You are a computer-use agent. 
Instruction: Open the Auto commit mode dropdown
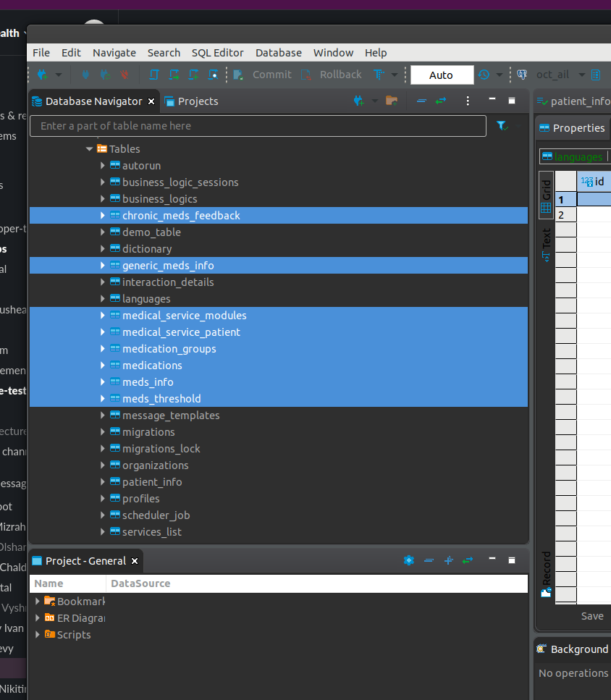(x=442, y=75)
